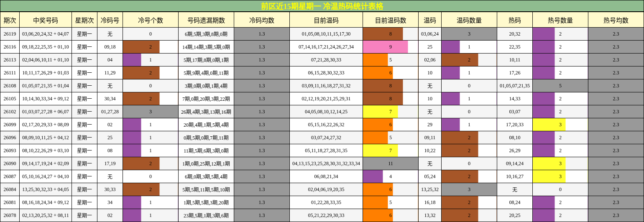Select winning numbers 08,16,18,24,34 + 09,12
Image resolution: width=644 pixels, height=222 pixels.
pyautogui.click(x=46, y=202)
